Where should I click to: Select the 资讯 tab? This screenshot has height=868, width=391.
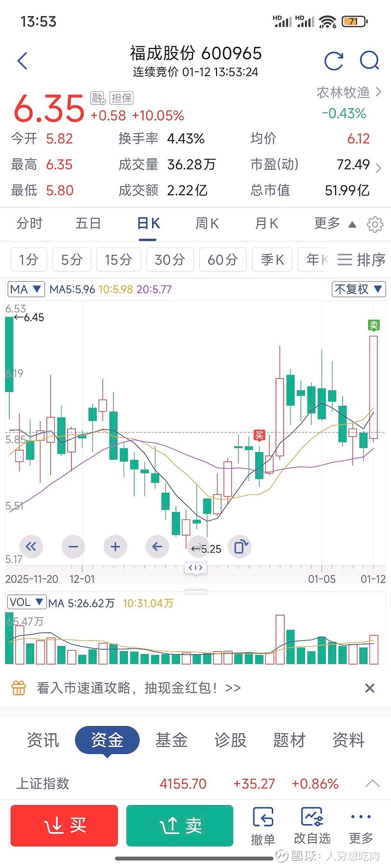tap(43, 740)
